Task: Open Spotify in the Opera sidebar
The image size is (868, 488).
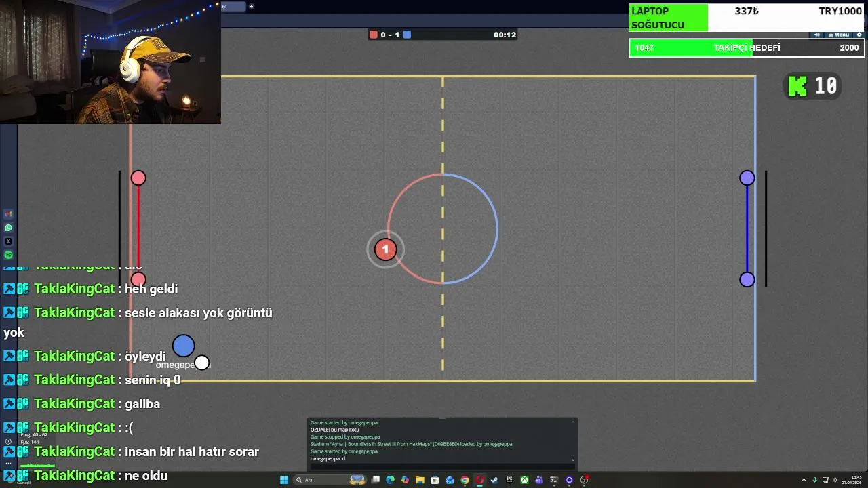Action: coord(8,255)
